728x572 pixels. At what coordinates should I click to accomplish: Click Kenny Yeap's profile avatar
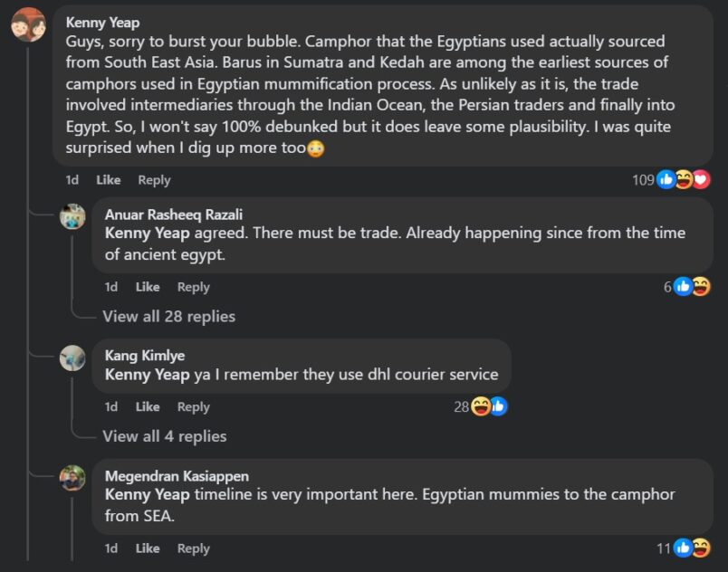28,24
